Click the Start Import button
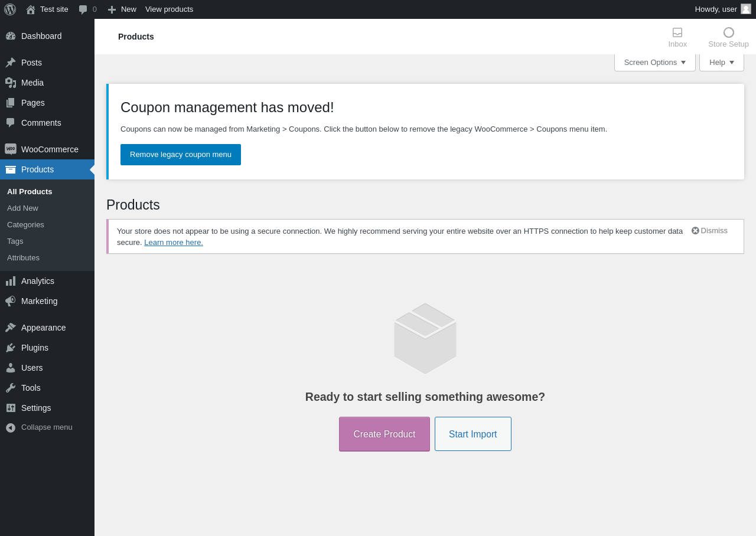 (x=473, y=434)
